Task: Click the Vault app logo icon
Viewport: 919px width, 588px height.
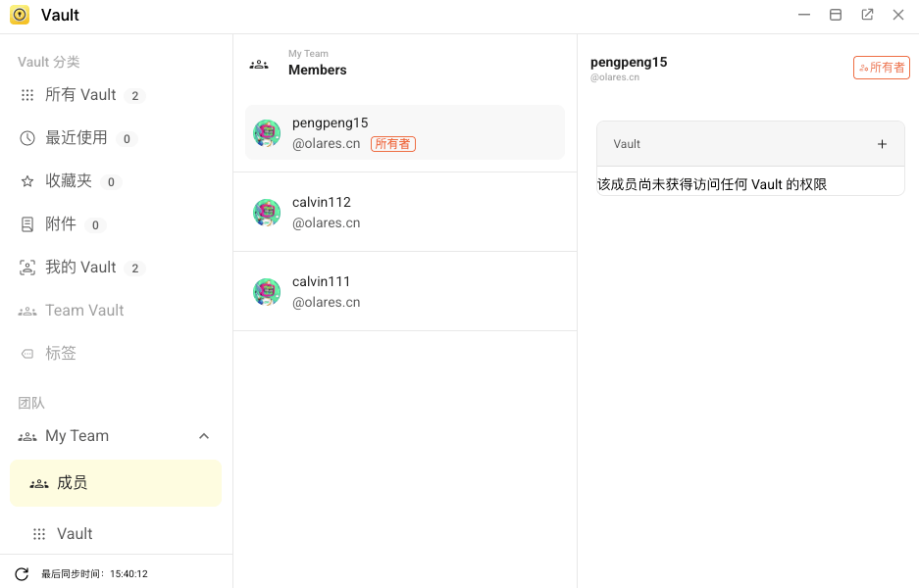Action: [x=20, y=15]
